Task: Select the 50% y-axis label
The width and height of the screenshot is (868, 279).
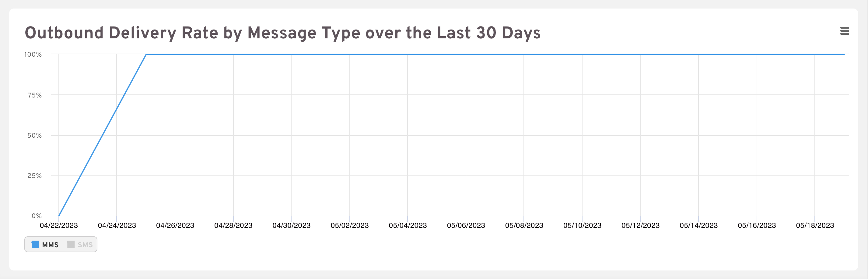Action: pos(34,135)
